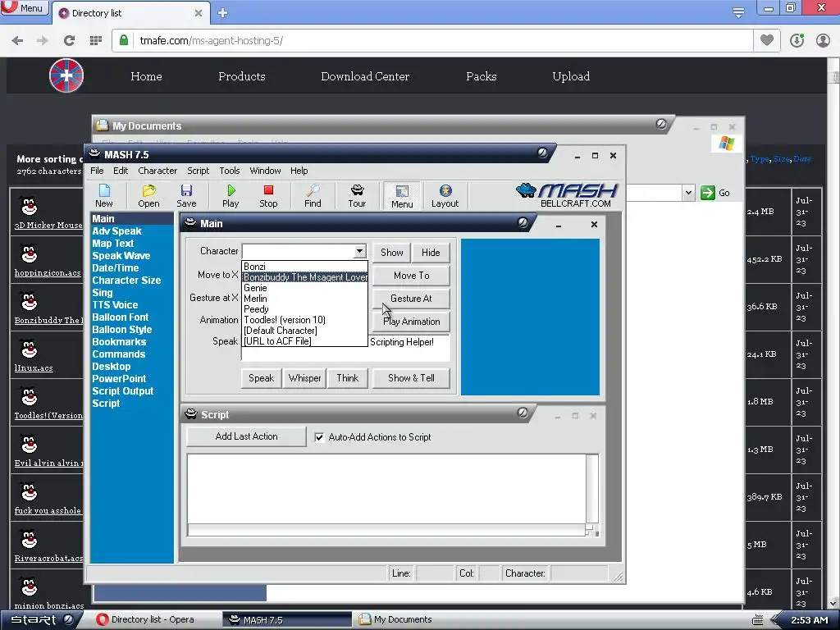The width and height of the screenshot is (840, 630).
Task: Open Find with the magnifier icon
Action: 313,195
